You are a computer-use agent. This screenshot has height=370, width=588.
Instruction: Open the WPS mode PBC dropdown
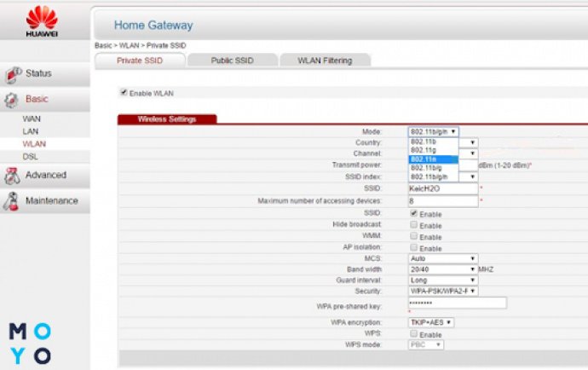click(x=425, y=344)
